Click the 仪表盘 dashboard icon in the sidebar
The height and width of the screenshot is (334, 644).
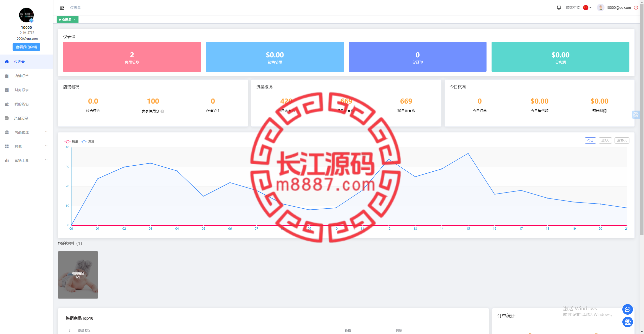tap(7, 62)
